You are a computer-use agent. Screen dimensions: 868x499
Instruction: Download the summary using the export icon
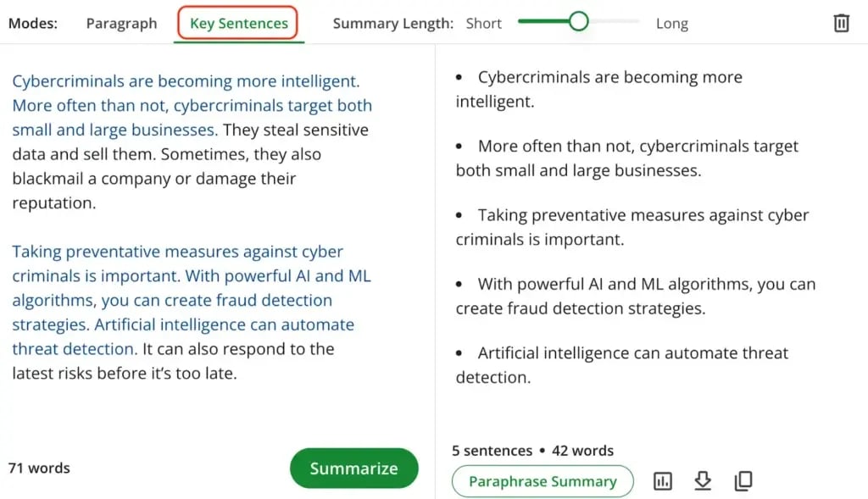pyautogui.click(x=703, y=481)
